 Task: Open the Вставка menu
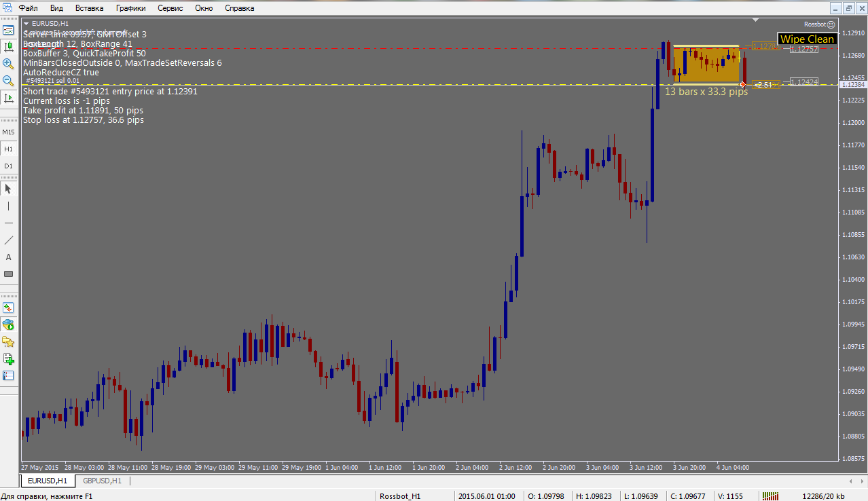point(90,8)
